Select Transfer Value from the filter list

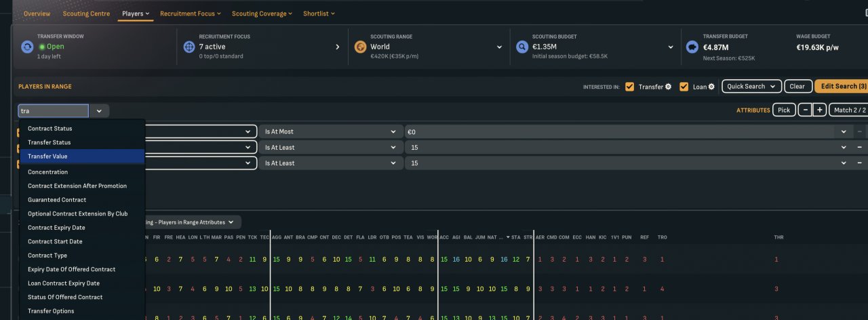click(47, 157)
